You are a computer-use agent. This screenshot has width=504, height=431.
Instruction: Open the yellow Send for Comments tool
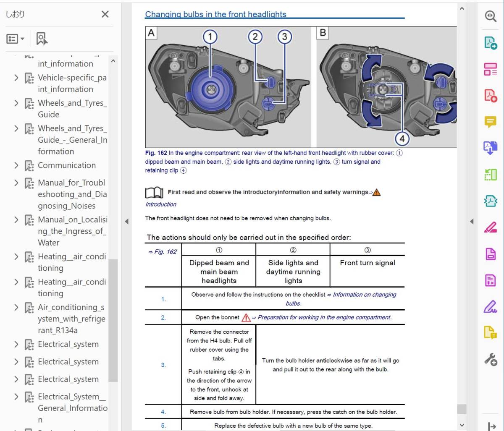point(490,333)
